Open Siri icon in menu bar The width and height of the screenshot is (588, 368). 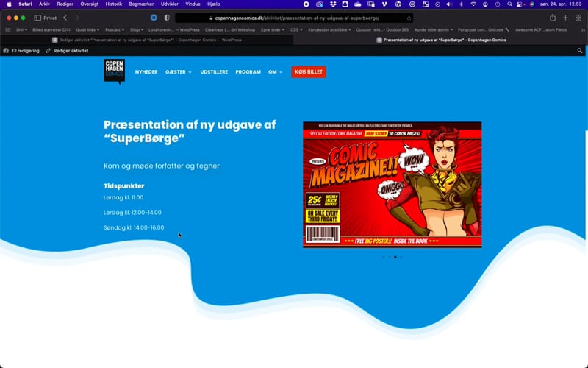tap(531, 4)
